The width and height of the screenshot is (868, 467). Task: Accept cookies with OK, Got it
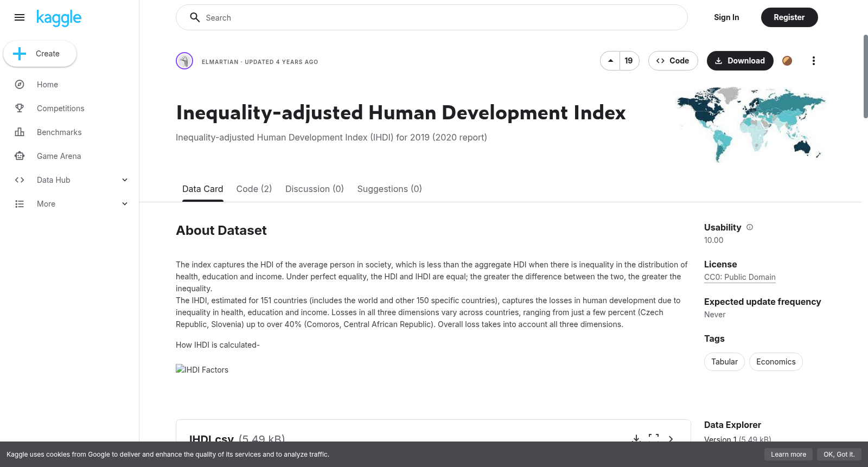pyautogui.click(x=839, y=455)
